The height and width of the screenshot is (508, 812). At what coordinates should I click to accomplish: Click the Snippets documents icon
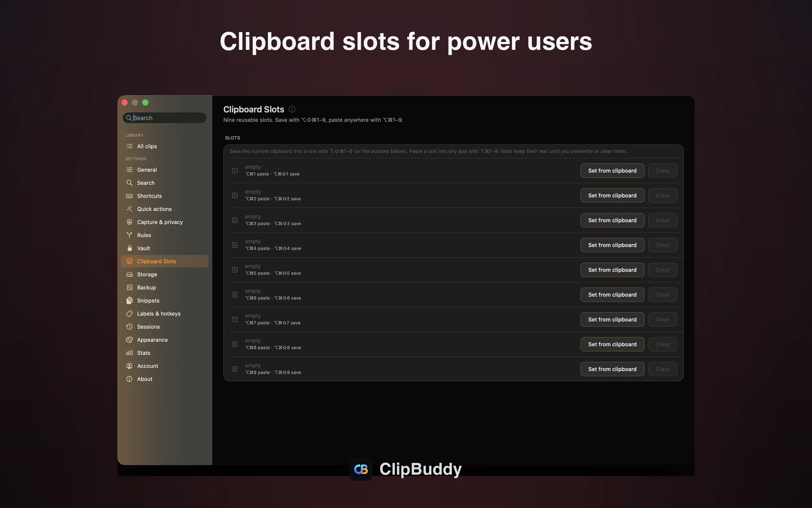pos(129,300)
